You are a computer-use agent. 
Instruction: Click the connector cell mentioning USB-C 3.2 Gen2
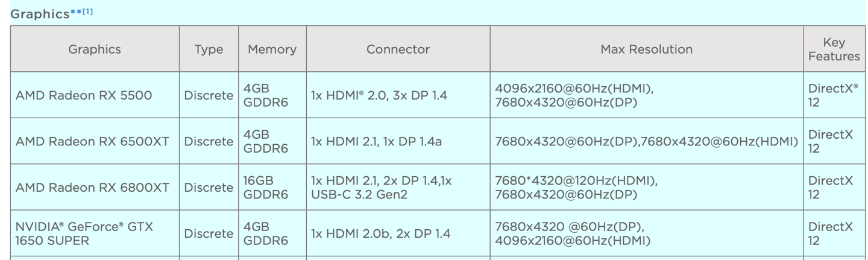point(382,188)
